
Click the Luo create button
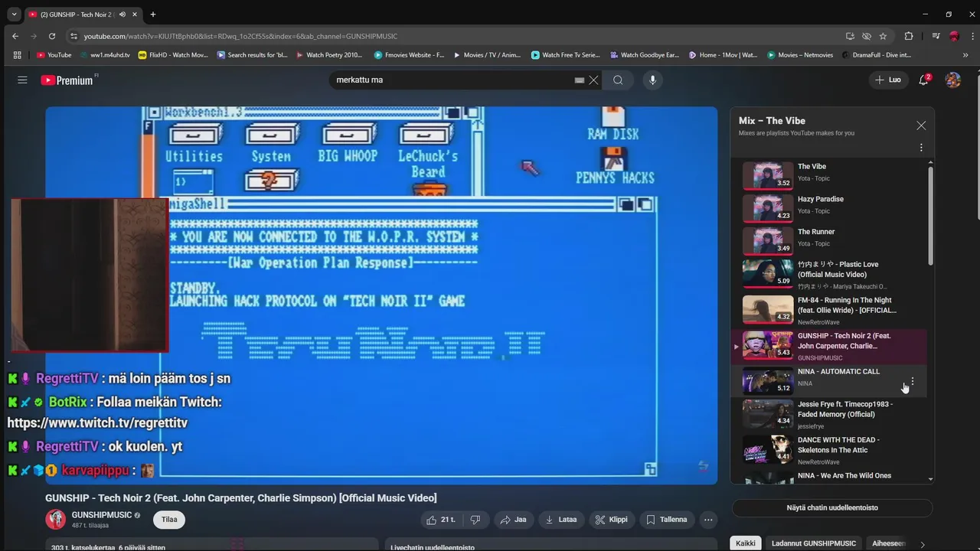pyautogui.click(x=888, y=80)
